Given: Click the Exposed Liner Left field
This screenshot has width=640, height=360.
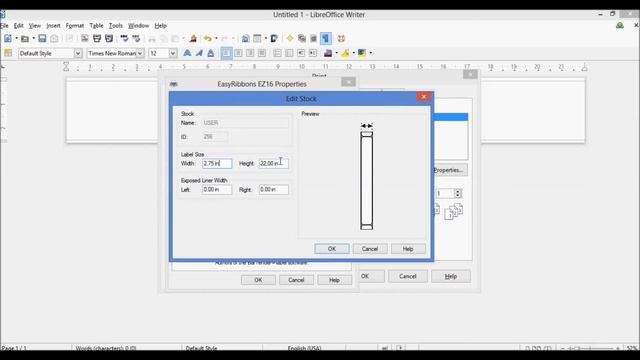Looking at the screenshot, I should [x=217, y=189].
